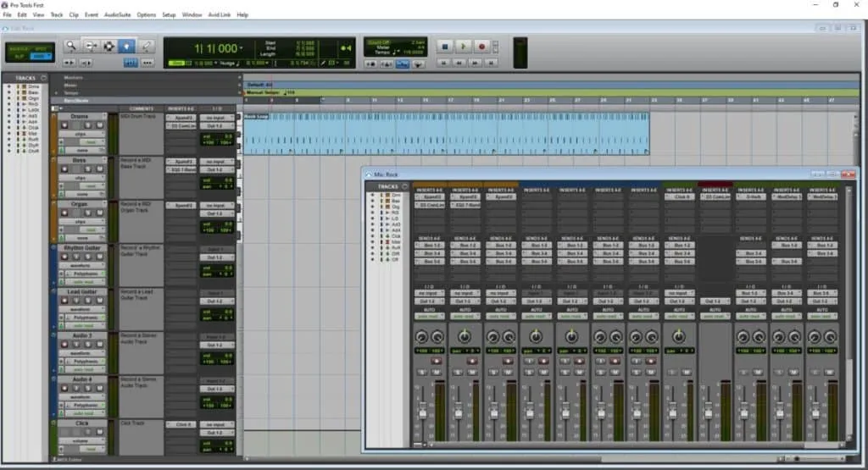Screen dimensions: 868x470
Task: Click the Rewind transport button
Action: [x=459, y=64]
